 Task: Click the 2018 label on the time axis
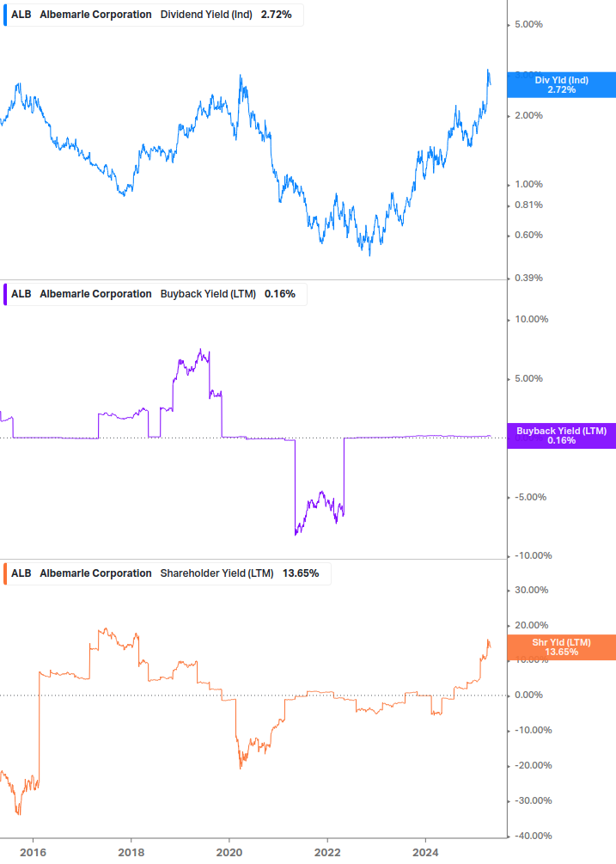131,853
